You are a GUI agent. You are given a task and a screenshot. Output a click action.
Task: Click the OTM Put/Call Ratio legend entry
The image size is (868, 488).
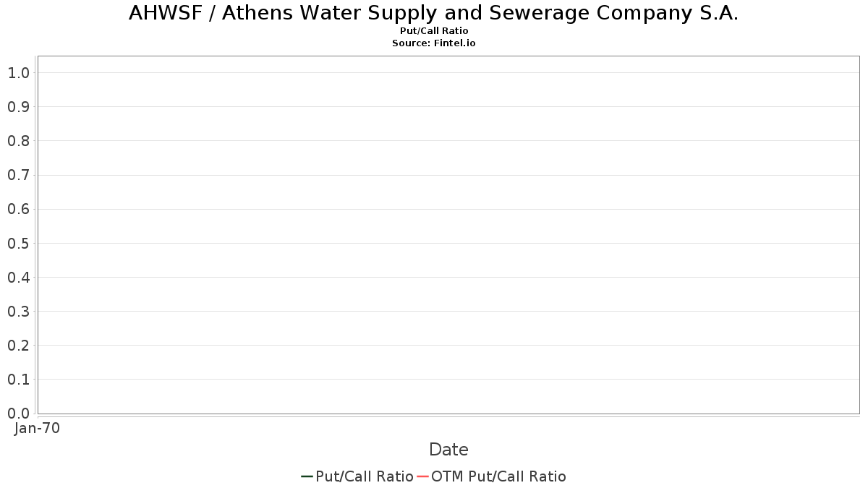pyautogui.click(x=492, y=476)
